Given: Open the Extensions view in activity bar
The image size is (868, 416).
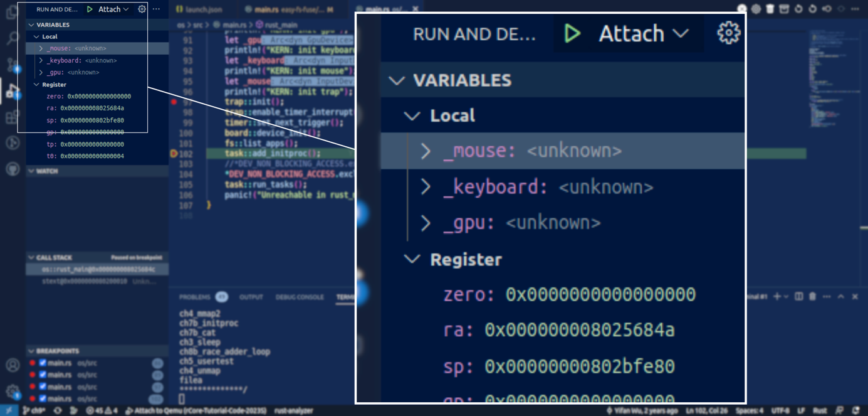Looking at the screenshot, I should coord(12,117).
